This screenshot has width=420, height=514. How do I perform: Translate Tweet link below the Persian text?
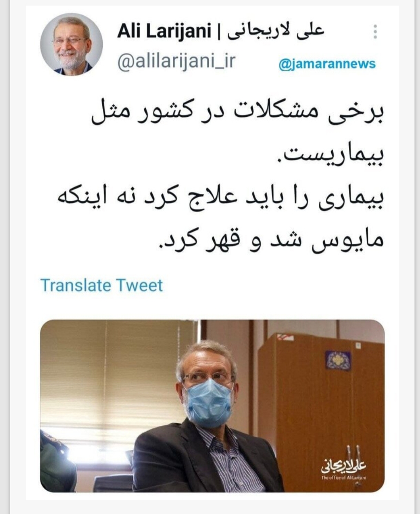coord(101,285)
